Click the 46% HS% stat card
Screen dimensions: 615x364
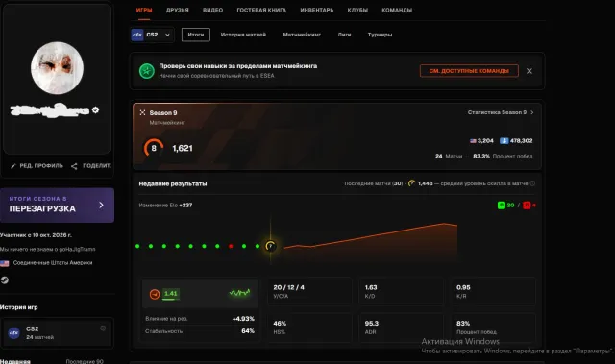coord(309,328)
